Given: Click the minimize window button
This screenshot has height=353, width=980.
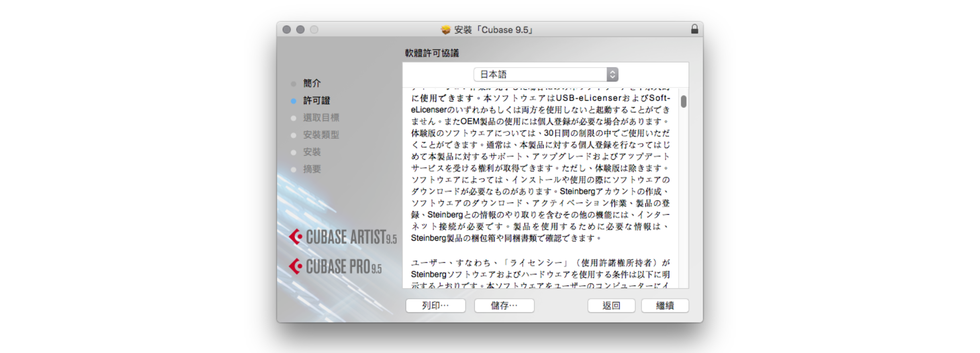Looking at the screenshot, I should click(300, 30).
